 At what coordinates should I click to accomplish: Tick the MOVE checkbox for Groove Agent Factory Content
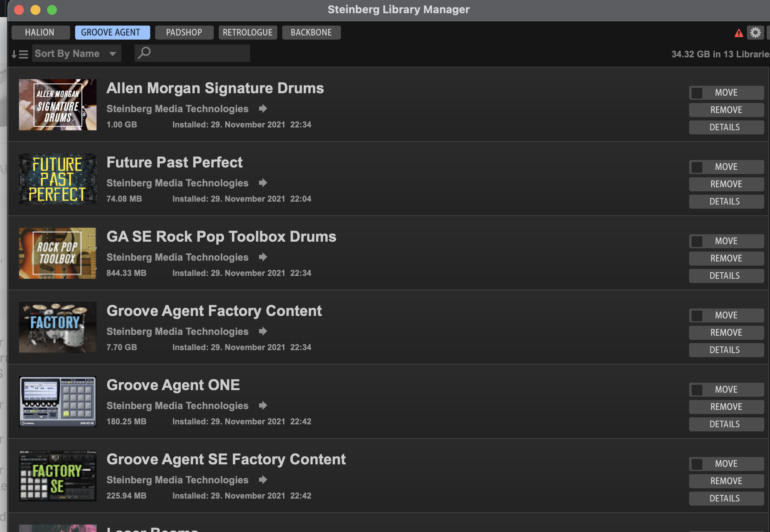[x=697, y=315]
